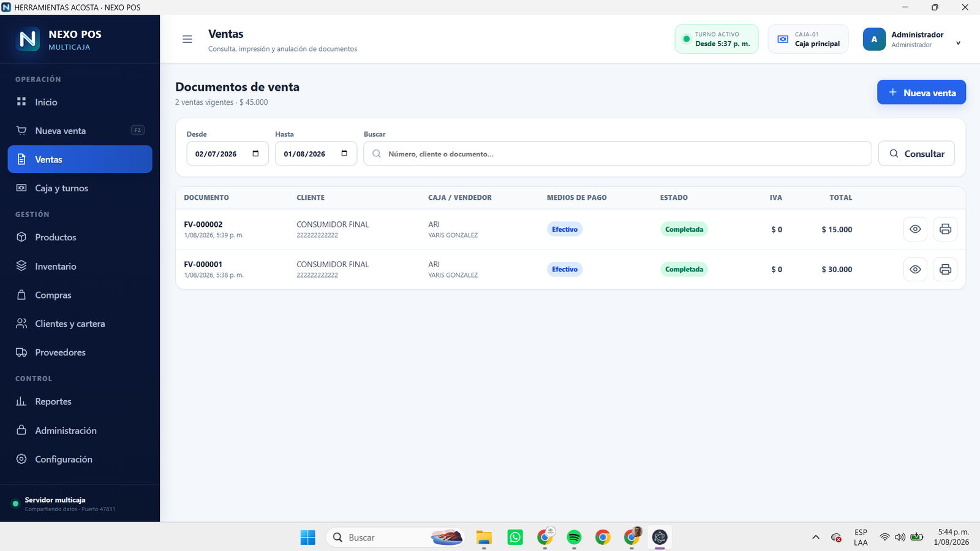Open Inicio in the sidebar

pyautogui.click(x=80, y=102)
